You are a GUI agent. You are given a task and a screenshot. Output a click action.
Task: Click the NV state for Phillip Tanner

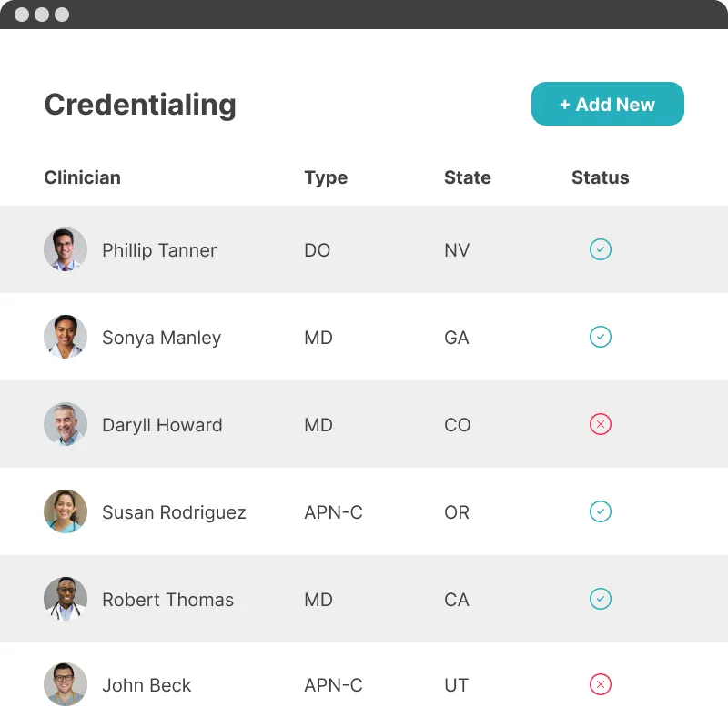click(x=457, y=250)
